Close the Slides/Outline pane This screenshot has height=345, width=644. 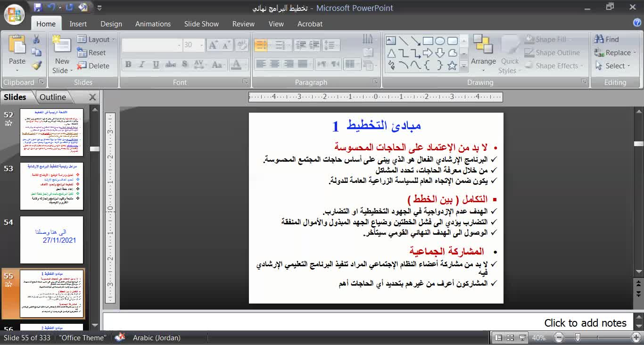(92, 97)
